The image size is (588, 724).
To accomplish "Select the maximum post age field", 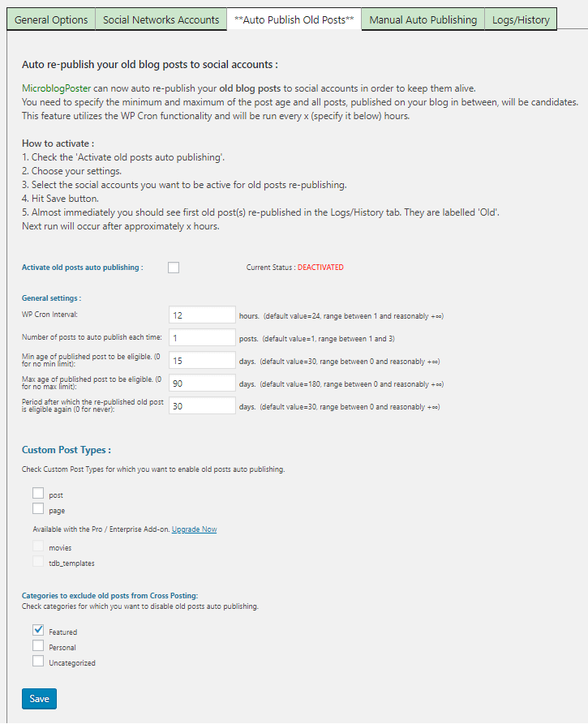I will click(202, 382).
